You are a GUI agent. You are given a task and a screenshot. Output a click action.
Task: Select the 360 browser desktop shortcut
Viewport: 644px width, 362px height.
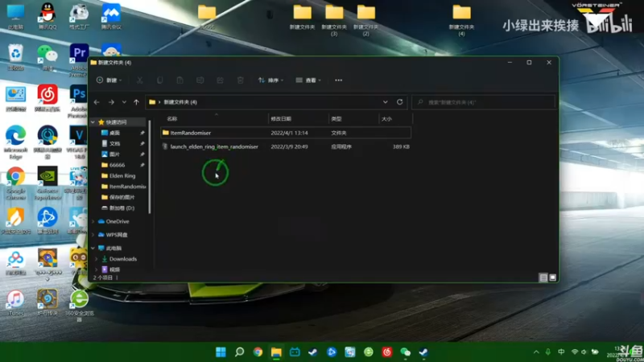point(79,306)
